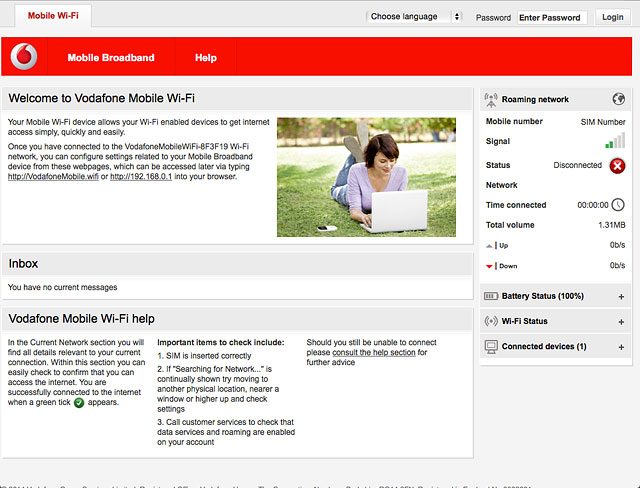Open the Help menu item
Screen dimensions: 640x488
(206, 58)
